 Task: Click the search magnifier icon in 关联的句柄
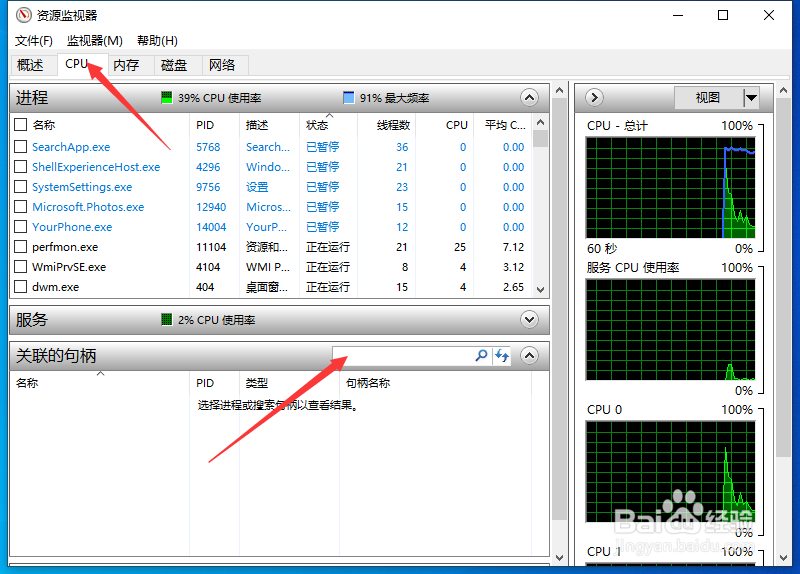(481, 355)
